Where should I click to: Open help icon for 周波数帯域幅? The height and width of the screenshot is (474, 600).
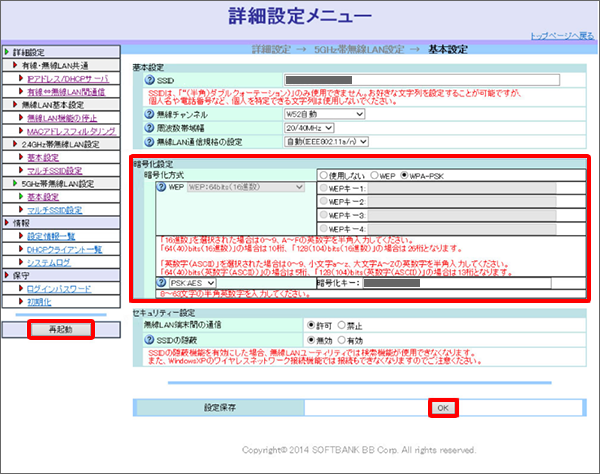point(149,128)
